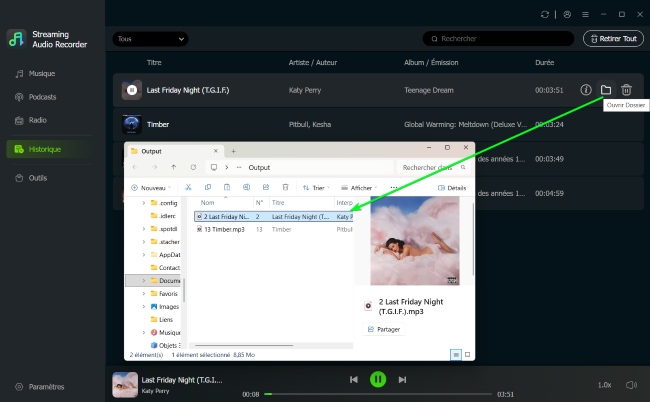Close the Output Explorer tab
The width and height of the screenshot is (650, 402).
pos(216,151)
